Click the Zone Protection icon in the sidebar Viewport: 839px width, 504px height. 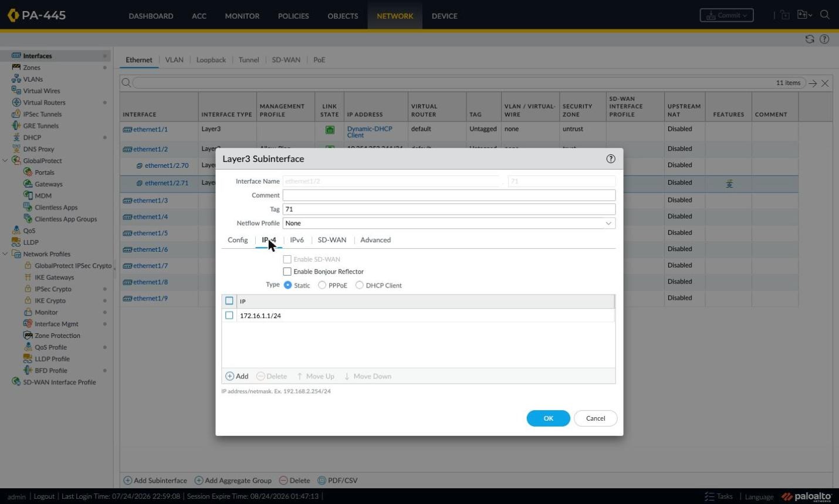(28, 336)
